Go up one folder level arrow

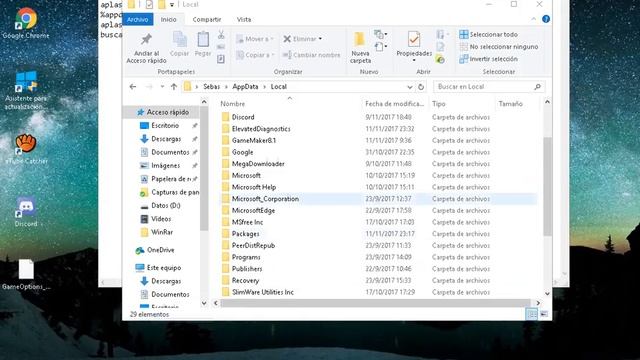pos(174,87)
